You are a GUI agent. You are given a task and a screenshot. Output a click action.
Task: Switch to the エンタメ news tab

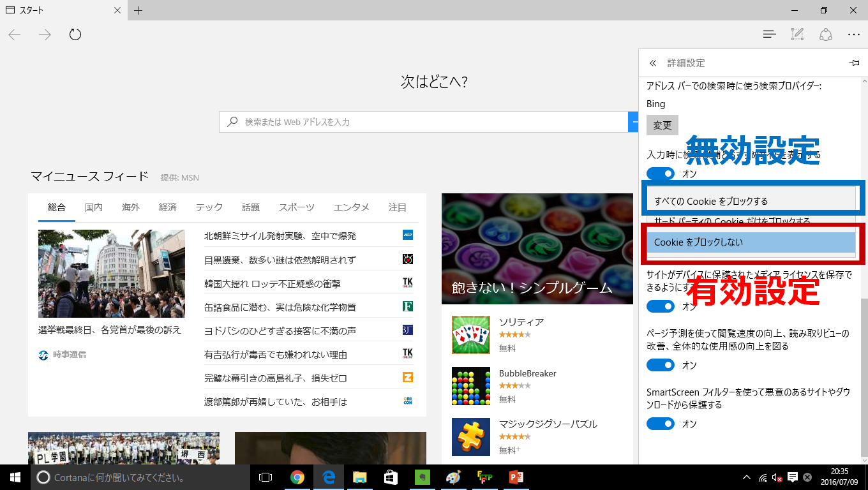click(352, 207)
